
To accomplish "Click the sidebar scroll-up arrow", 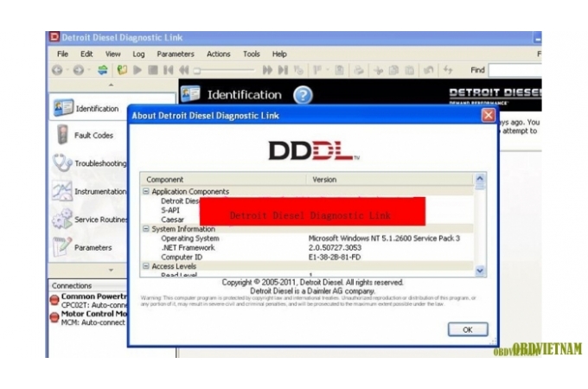I will coord(111,85).
